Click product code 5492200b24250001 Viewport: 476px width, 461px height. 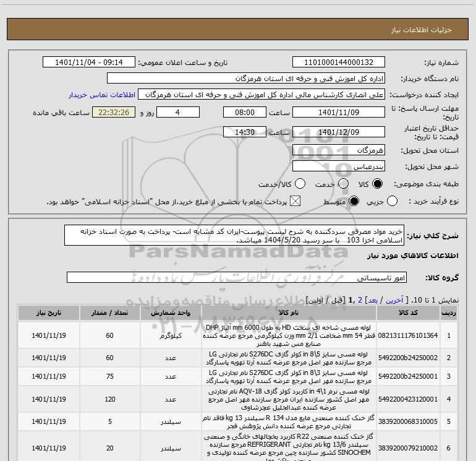click(x=408, y=376)
